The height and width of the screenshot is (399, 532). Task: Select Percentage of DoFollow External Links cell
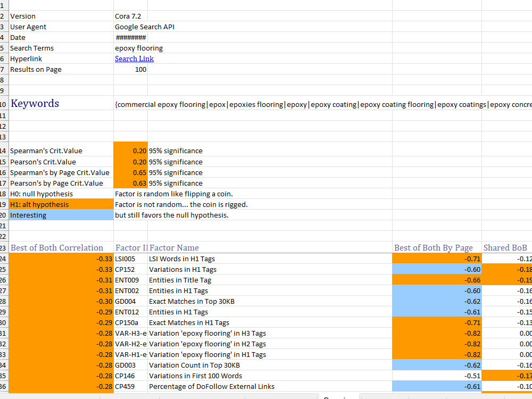point(270,386)
